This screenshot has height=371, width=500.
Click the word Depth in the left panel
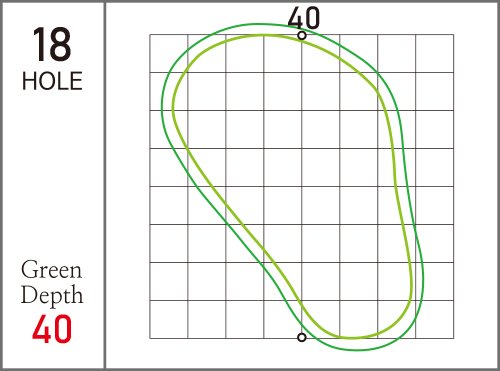(x=52, y=295)
